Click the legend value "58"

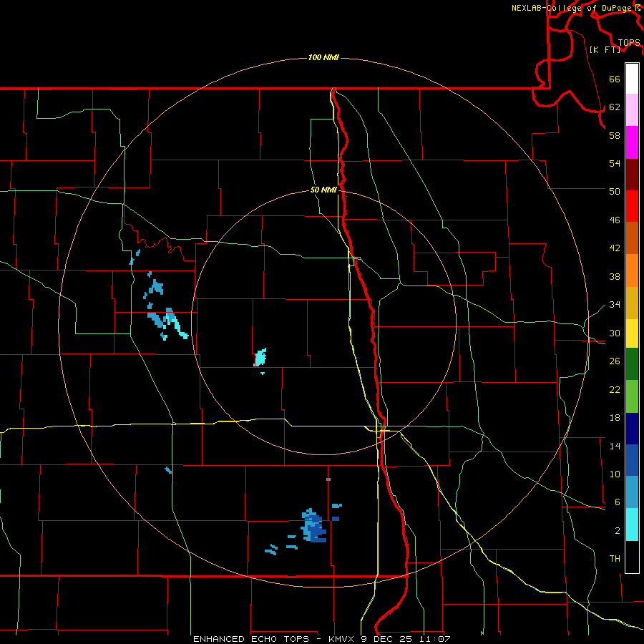click(x=615, y=135)
